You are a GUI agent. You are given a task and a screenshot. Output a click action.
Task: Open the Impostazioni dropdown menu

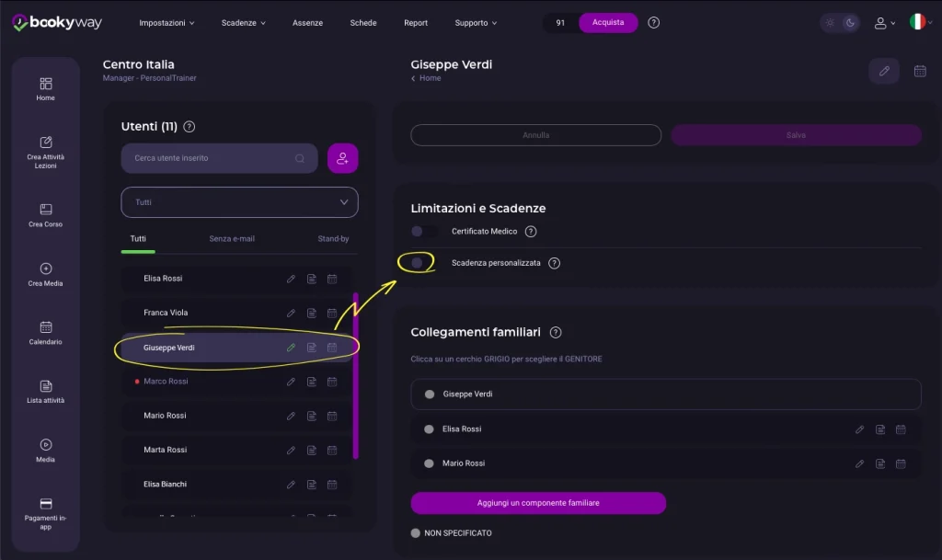(x=167, y=23)
